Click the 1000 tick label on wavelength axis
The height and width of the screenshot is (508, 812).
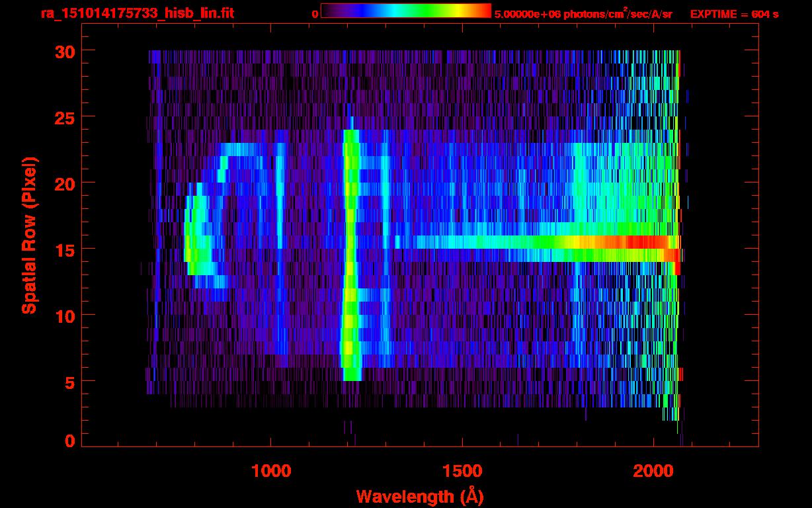click(x=271, y=470)
